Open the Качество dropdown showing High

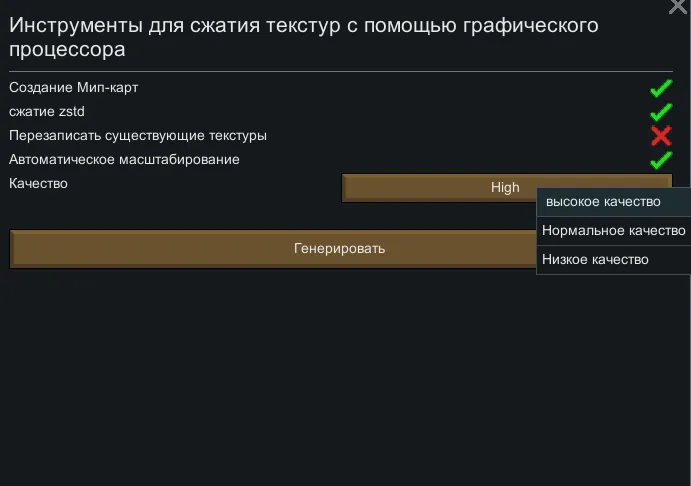click(440, 188)
